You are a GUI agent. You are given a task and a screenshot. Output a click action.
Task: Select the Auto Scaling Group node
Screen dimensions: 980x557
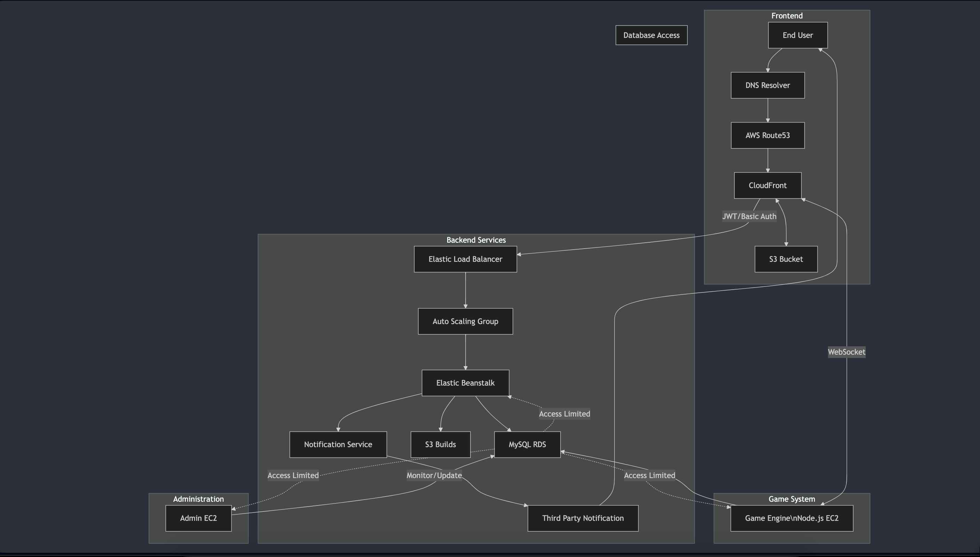click(465, 321)
